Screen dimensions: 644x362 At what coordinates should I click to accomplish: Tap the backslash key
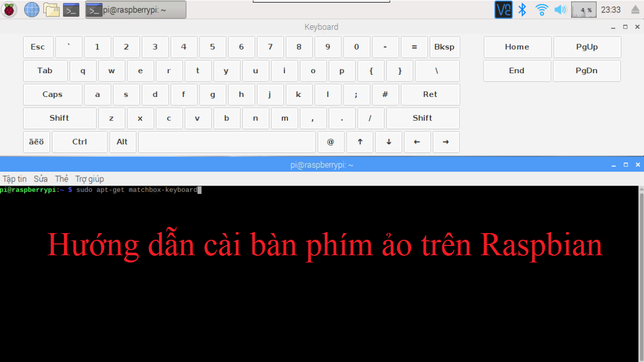pos(437,71)
